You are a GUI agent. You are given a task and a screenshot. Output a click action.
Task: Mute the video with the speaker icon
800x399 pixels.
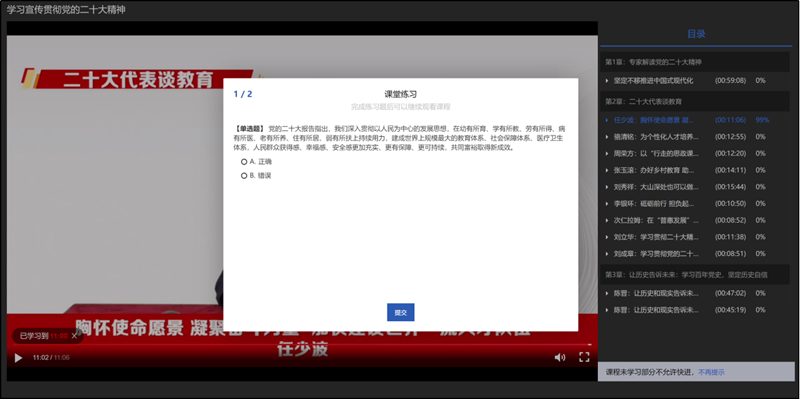pyautogui.click(x=560, y=357)
